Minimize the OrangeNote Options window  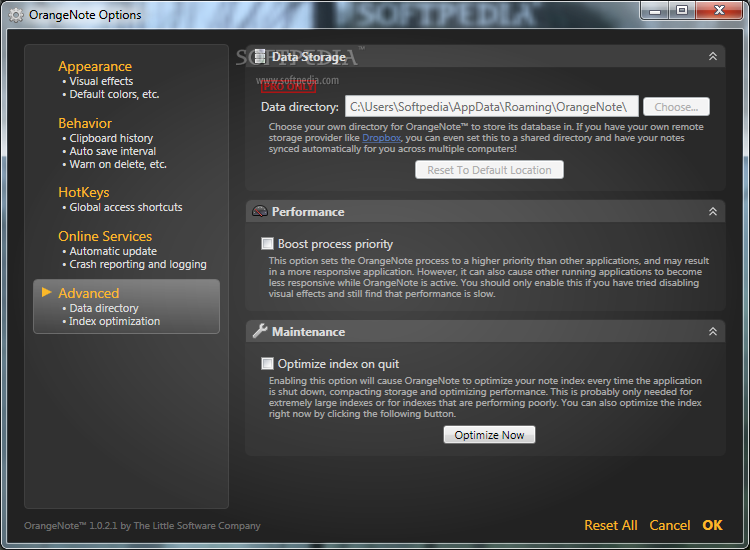(x=655, y=11)
